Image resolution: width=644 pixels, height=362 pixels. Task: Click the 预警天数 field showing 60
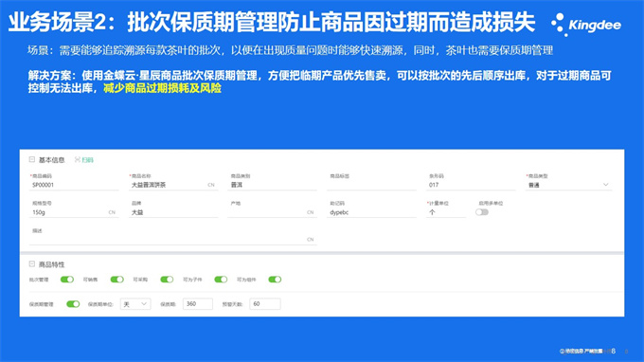tap(265, 304)
